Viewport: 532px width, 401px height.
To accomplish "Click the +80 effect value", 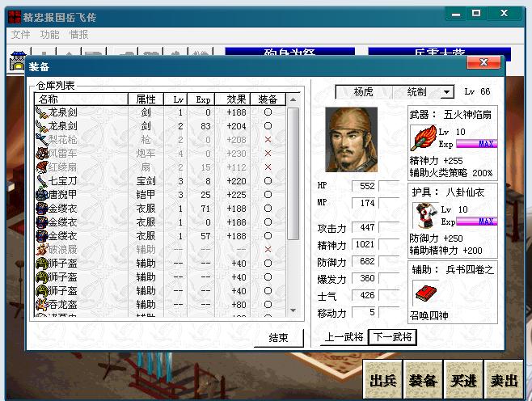I will click(239, 305).
